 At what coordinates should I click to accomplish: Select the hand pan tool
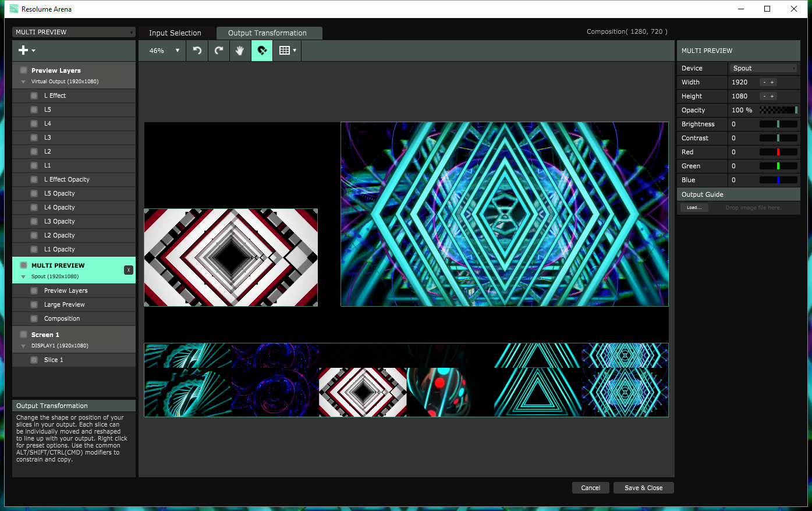pos(240,51)
